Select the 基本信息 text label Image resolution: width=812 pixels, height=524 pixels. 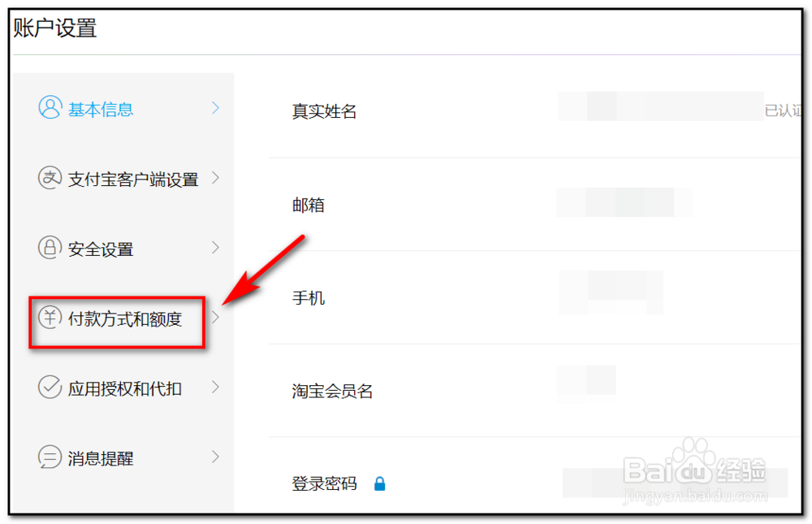click(101, 110)
